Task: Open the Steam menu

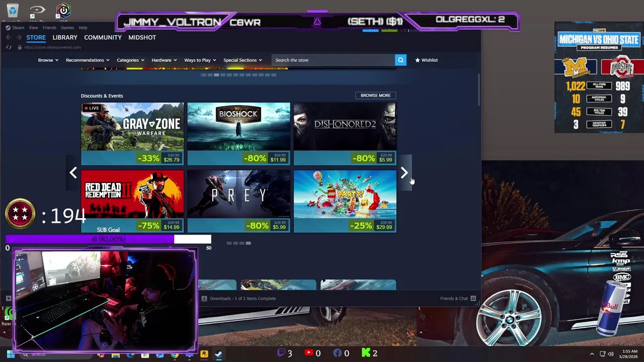Action: point(18,28)
